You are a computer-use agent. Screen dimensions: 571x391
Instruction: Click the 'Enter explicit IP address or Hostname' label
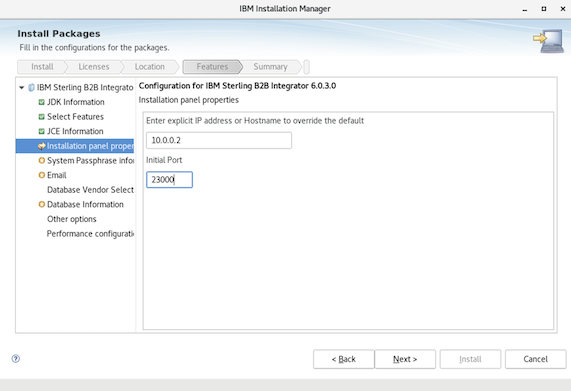255,121
